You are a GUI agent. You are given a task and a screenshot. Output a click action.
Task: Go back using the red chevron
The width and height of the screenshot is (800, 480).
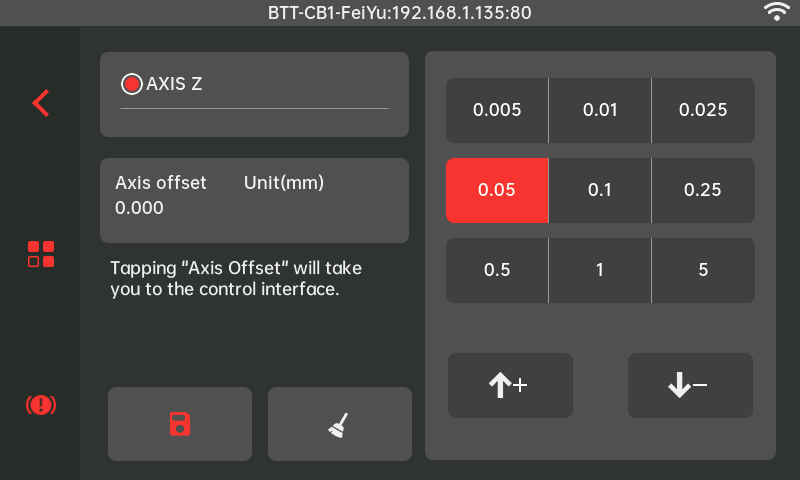[41, 103]
